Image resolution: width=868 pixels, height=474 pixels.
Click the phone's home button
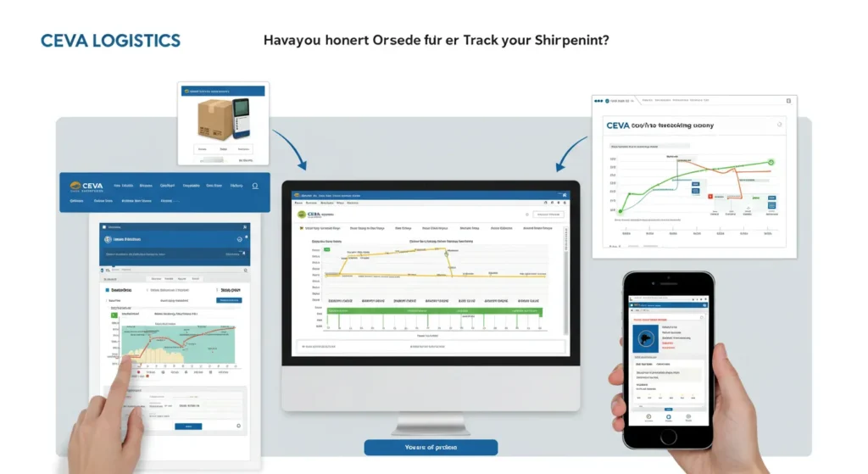point(668,437)
